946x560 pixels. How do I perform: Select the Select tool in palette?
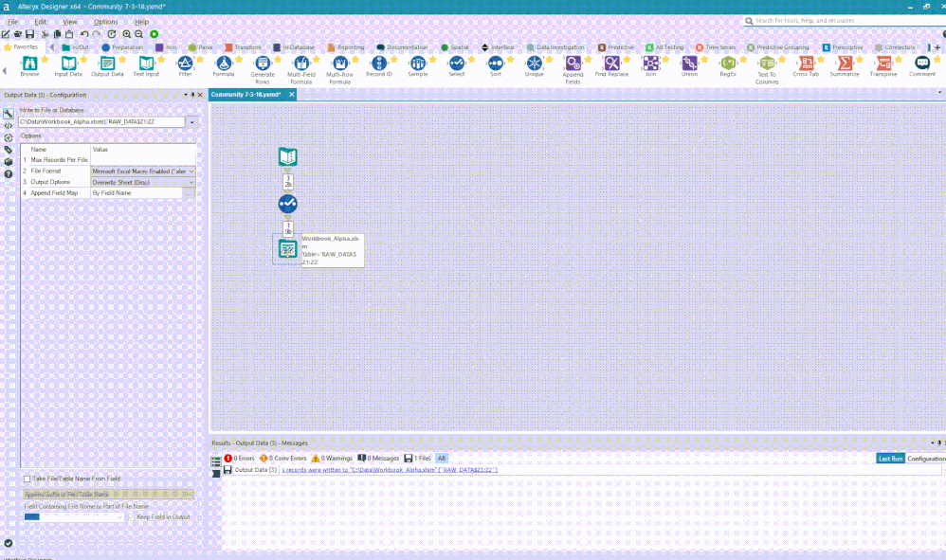point(457,66)
